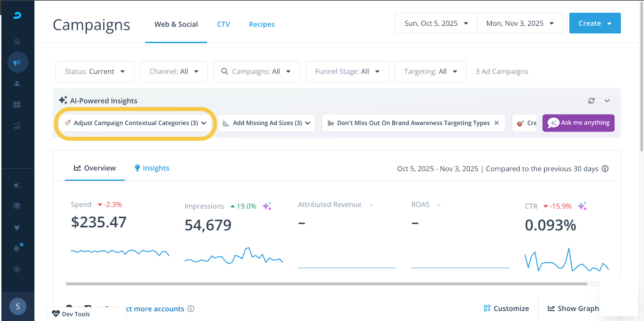The image size is (644, 321).
Task: Open the Status: Current filter dropdown
Action: (x=95, y=72)
